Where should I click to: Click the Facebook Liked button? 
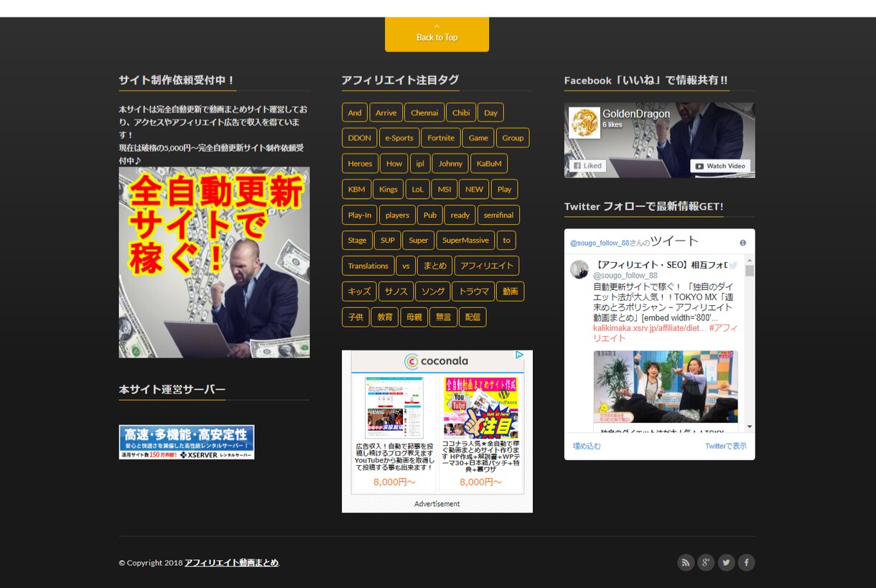click(x=587, y=166)
